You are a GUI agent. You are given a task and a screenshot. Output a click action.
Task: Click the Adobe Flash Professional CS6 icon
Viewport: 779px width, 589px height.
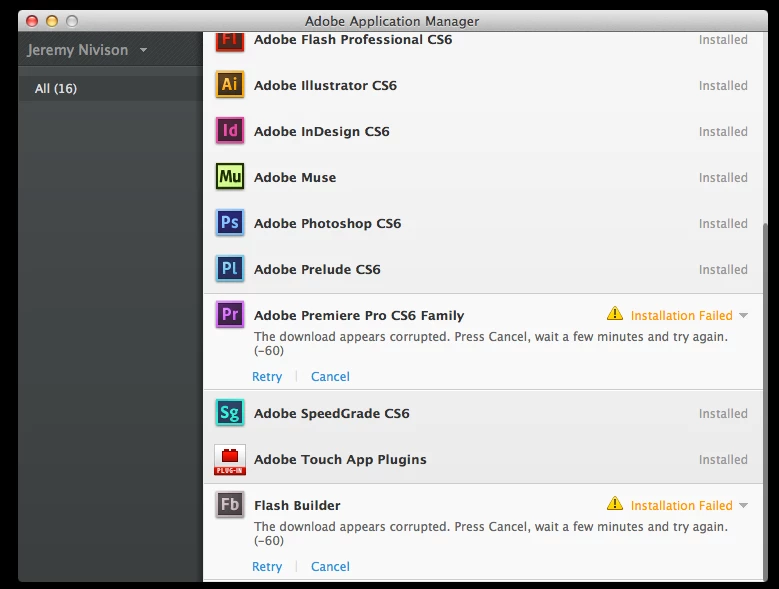[x=230, y=41]
